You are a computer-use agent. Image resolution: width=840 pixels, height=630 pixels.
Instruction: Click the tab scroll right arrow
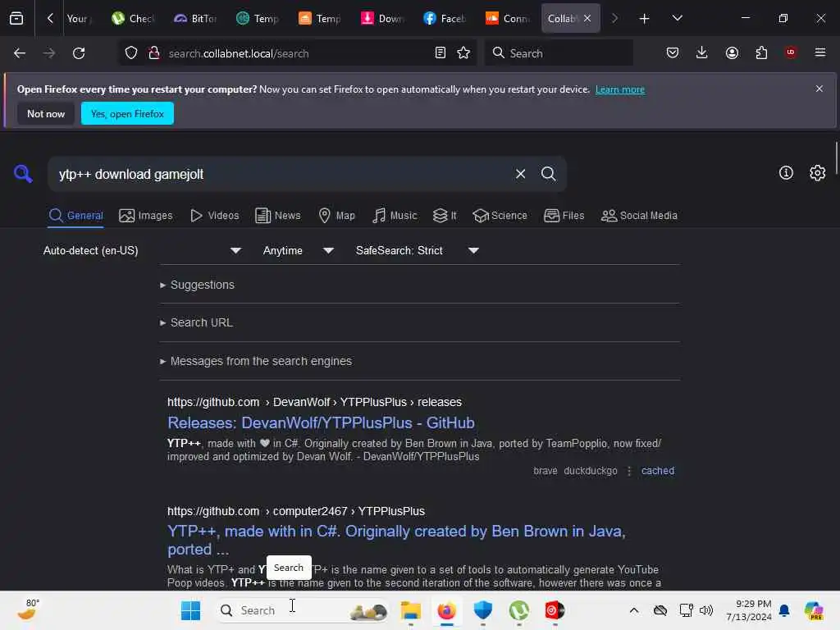tap(614, 18)
